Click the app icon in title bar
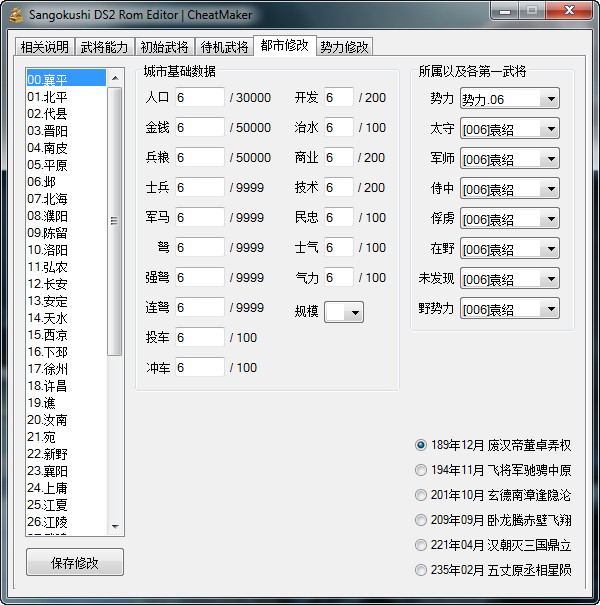 (14, 15)
